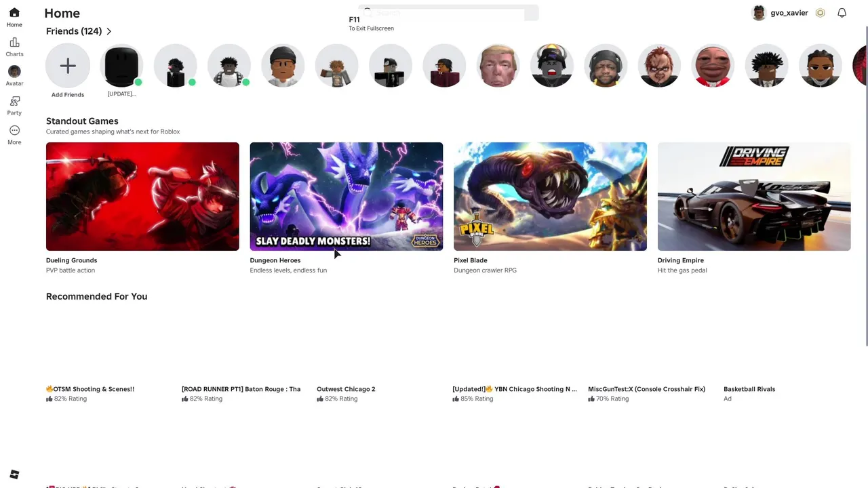
Task: Click the 'Endless levels, endless fun' subtitle
Action: pyautogui.click(x=288, y=270)
